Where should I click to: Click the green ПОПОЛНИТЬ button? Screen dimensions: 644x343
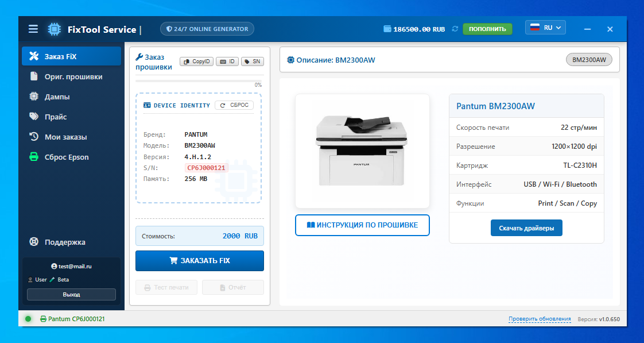pyautogui.click(x=487, y=29)
